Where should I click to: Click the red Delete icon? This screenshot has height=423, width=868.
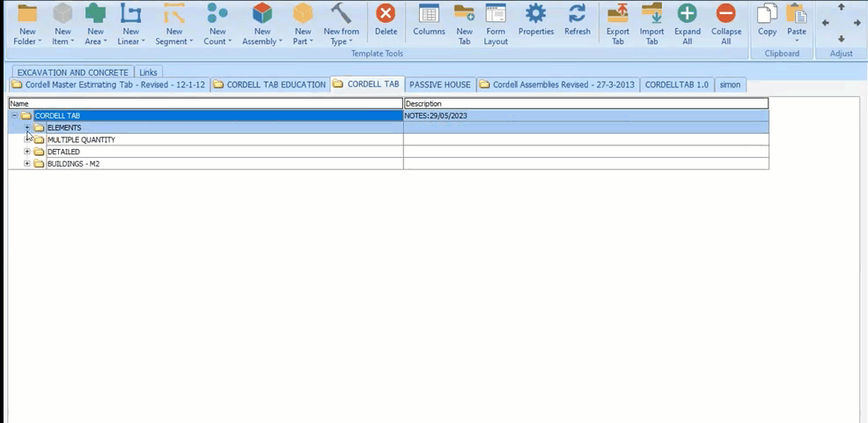point(386,13)
